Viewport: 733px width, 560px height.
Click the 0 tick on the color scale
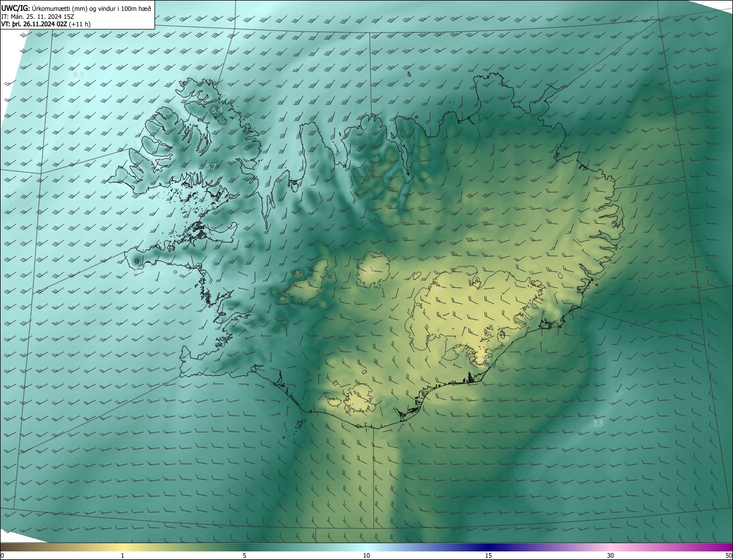click(x=2, y=555)
